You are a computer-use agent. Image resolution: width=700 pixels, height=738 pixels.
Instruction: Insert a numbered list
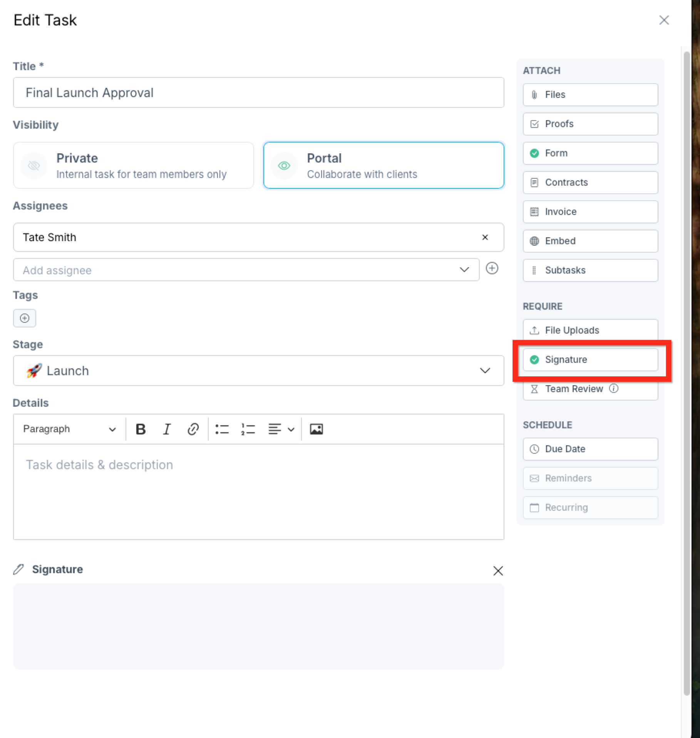tap(248, 429)
